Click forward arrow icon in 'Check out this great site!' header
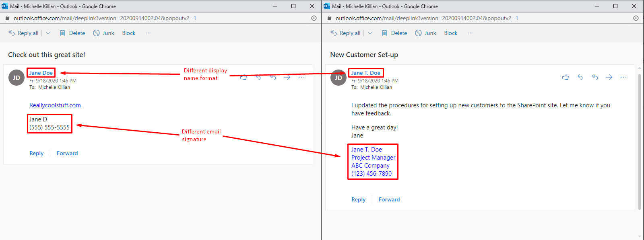Viewport: 644px width, 240px height. (x=287, y=77)
